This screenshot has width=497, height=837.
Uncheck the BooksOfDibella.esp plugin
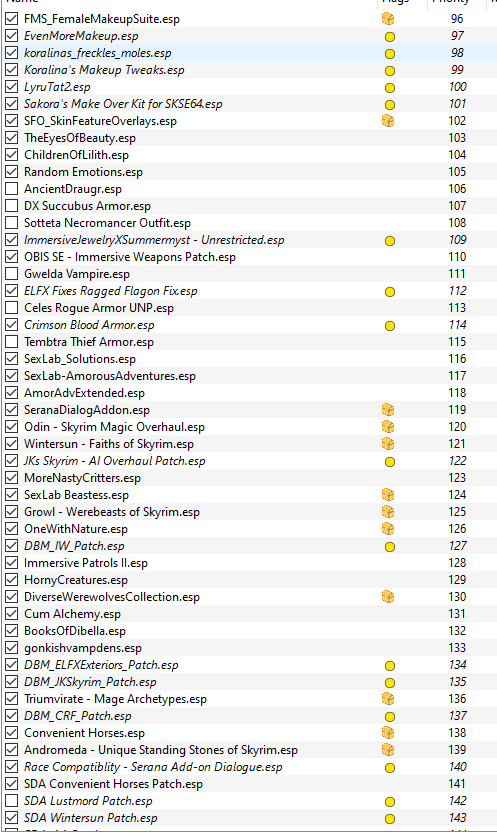pos(11,631)
